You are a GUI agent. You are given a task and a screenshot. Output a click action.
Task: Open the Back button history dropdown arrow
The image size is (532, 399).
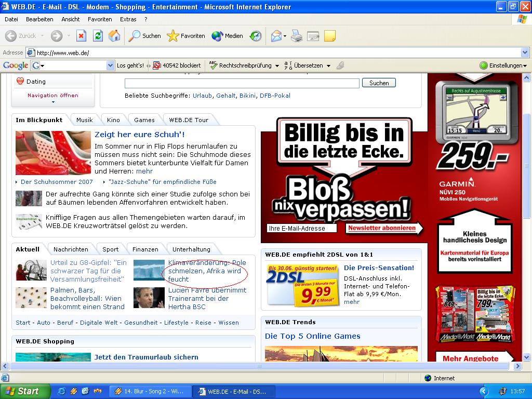(43, 36)
